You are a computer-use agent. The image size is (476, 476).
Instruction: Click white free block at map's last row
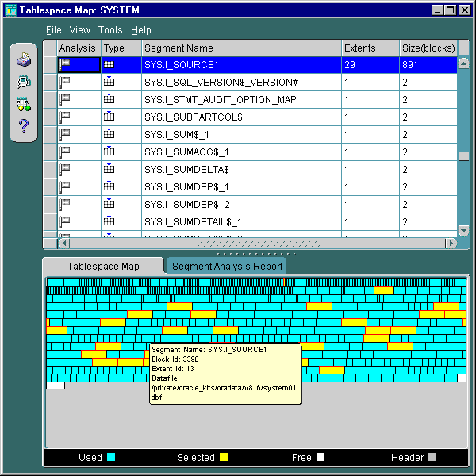(x=56, y=386)
